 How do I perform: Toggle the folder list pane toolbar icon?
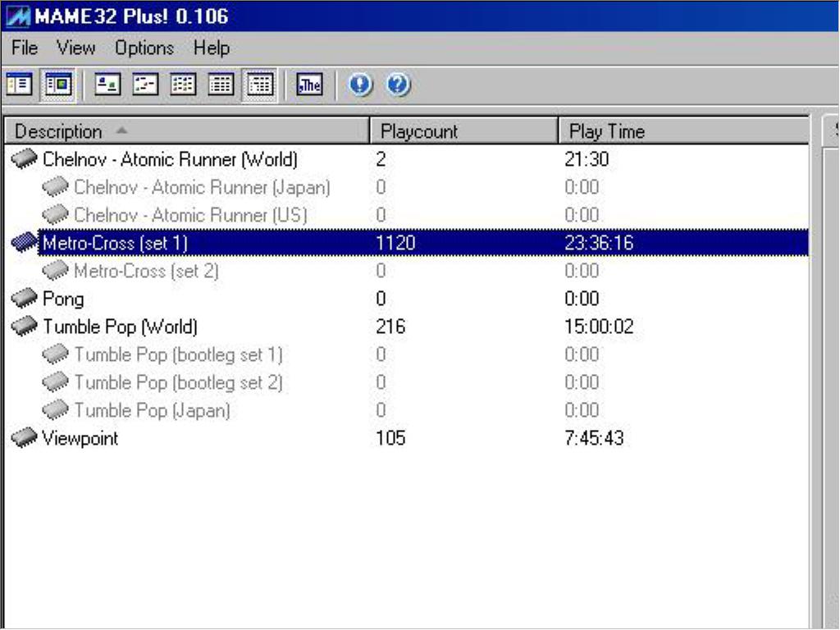[x=19, y=84]
